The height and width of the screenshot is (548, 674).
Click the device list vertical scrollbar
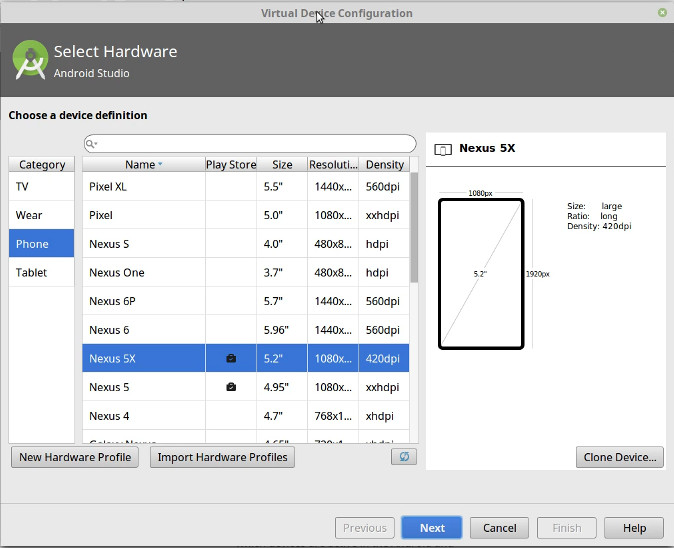(414, 227)
